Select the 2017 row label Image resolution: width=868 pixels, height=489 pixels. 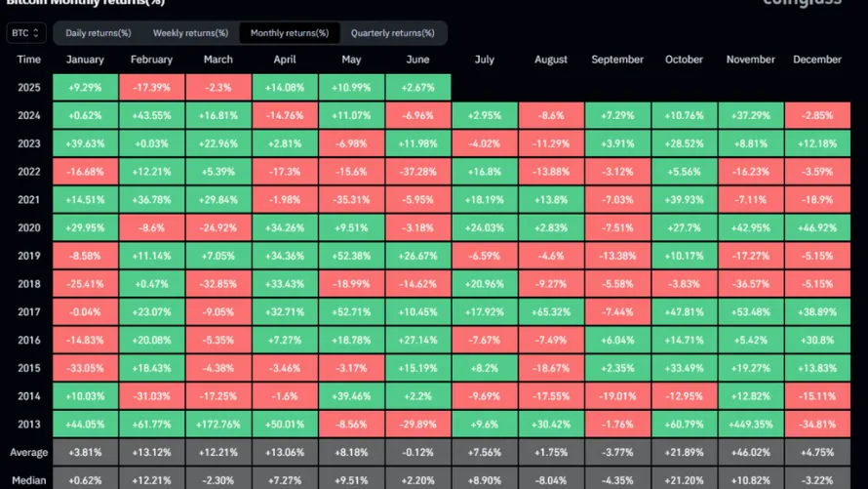[x=29, y=312]
